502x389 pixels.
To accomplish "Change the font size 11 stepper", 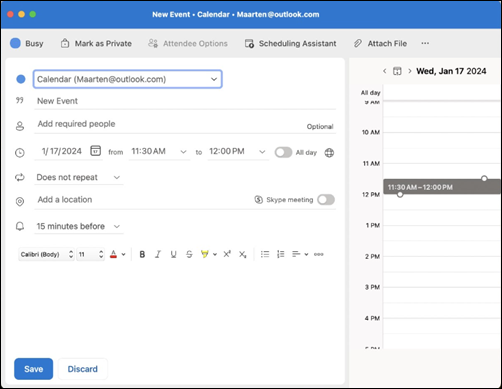I will (91, 254).
